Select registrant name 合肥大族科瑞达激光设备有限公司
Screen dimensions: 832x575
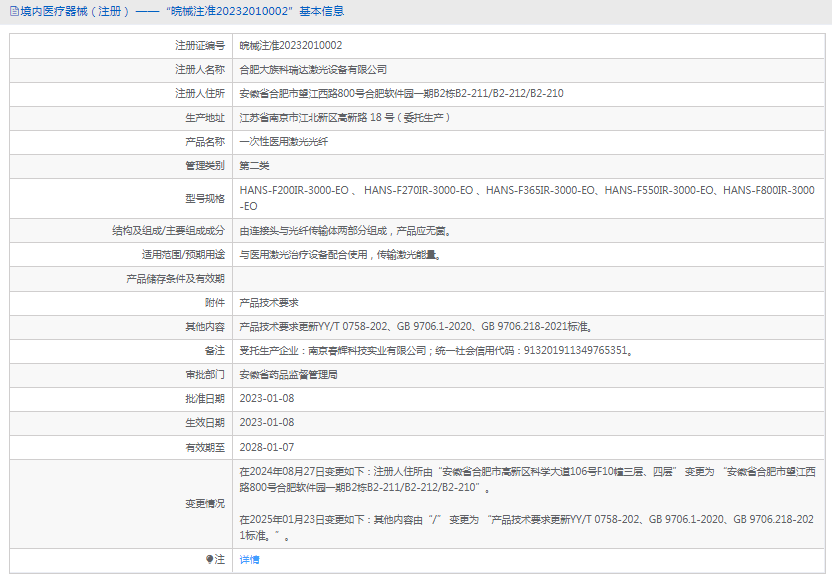click(313, 69)
